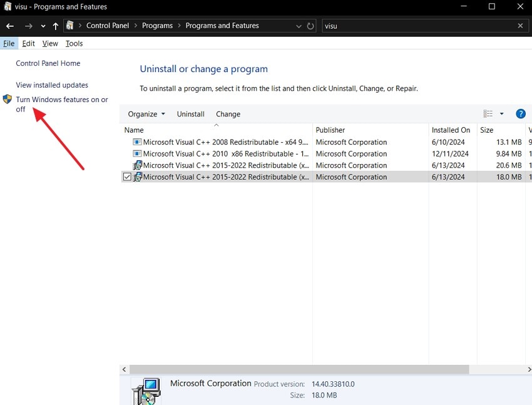Click Programs and Features breadcrumb segment
532x405 pixels.
click(222, 26)
